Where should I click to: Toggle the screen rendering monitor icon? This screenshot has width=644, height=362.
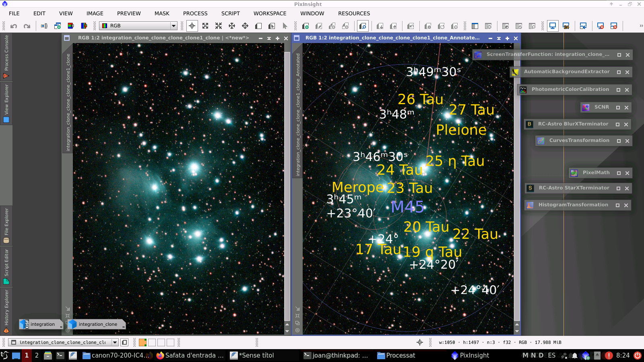pyautogui.click(x=552, y=26)
